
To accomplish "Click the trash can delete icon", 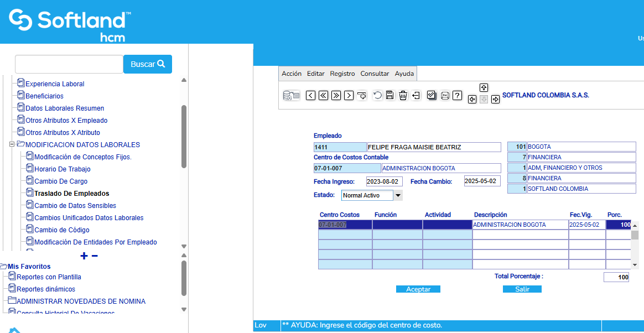I will click(x=403, y=95).
